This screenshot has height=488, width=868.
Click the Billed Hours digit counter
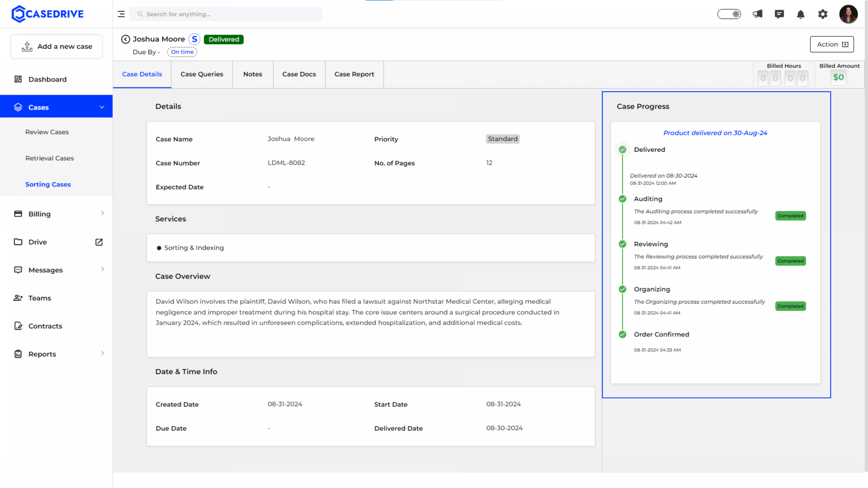(x=782, y=78)
